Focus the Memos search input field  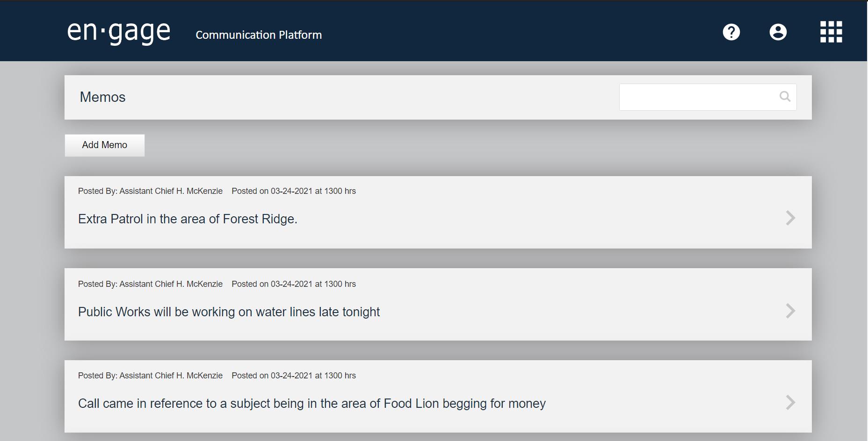click(697, 97)
